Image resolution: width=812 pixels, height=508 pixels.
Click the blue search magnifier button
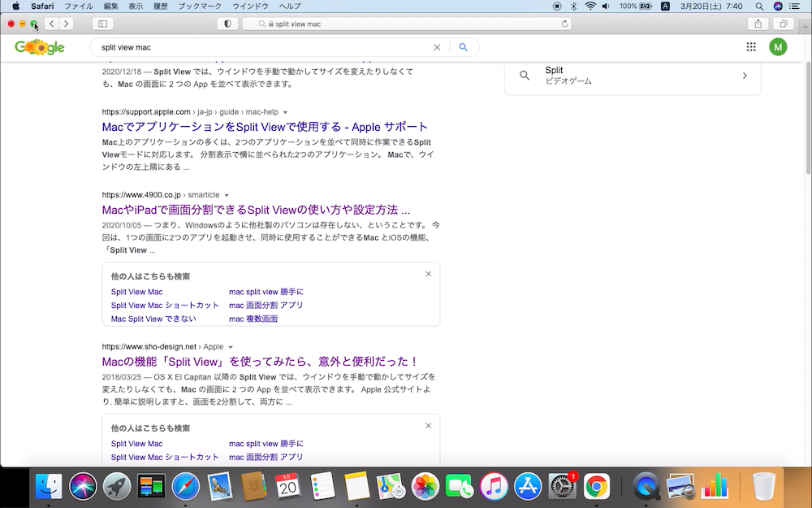[x=463, y=47]
